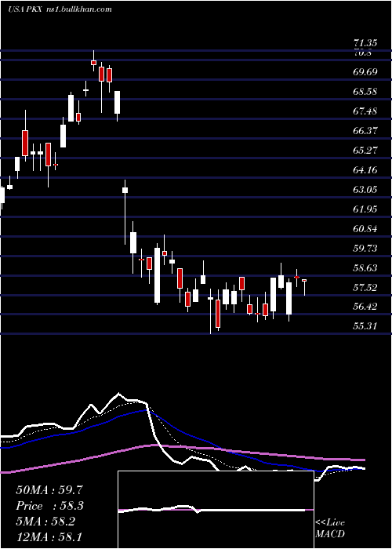This screenshot has width=392, height=549.
Task: Click the '50MA : 59.7' readout
Action: [49, 490]
